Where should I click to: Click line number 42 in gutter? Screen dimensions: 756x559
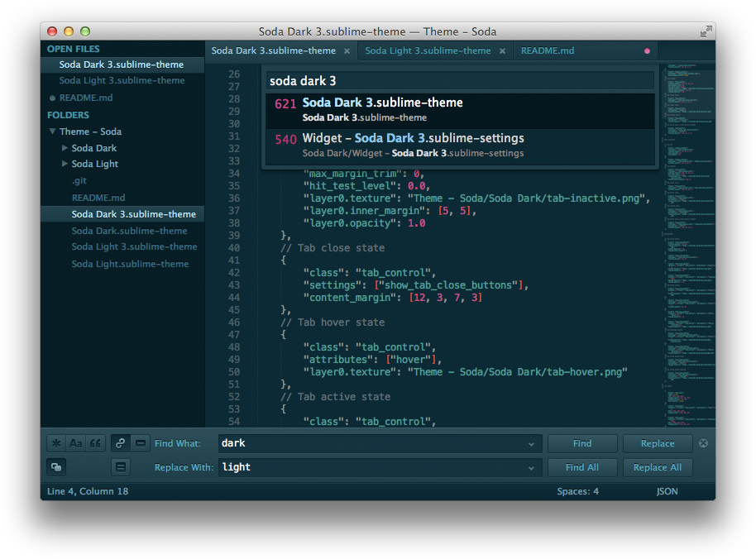click(234, 273)
